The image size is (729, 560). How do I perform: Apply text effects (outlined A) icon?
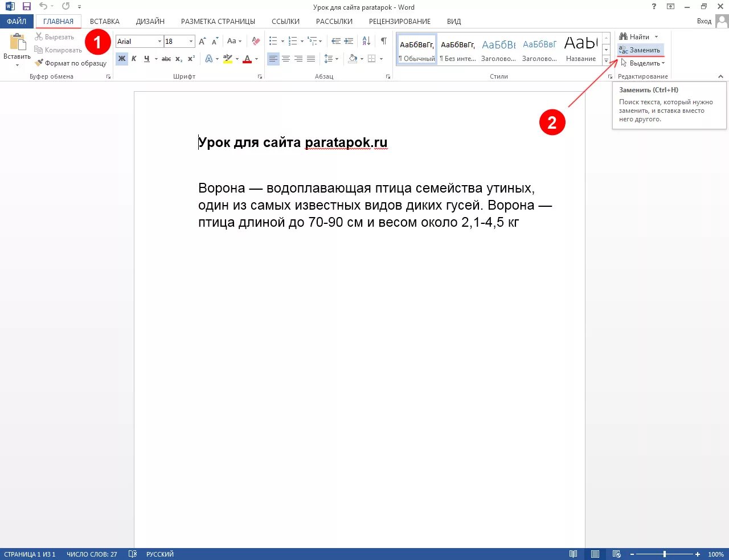pyautogui.click(x=209, y=59)
